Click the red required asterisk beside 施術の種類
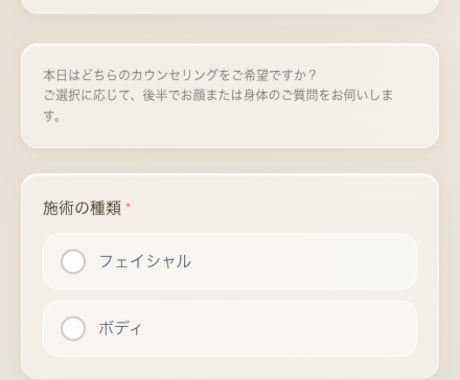The height and width of the screenshot is (380, 460). (128, 205)
